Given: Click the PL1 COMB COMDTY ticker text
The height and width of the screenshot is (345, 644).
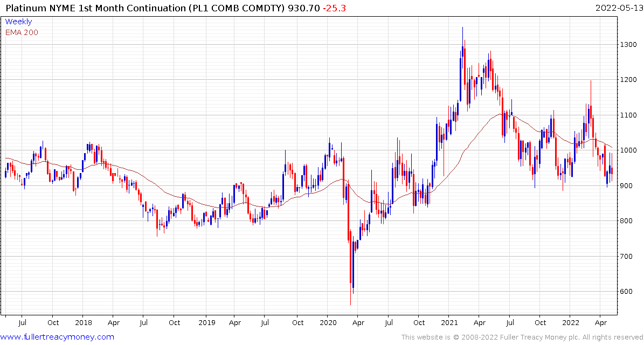Looking at the screenshot, I should 236,8.
